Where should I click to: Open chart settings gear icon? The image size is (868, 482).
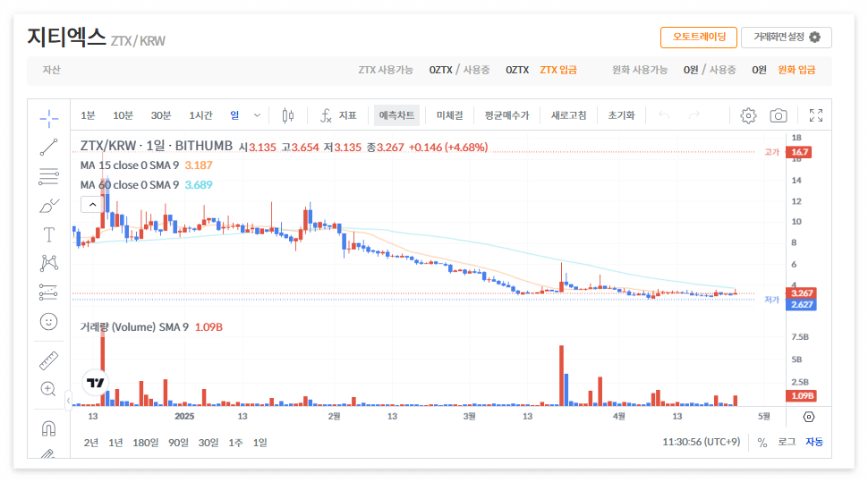748,115
